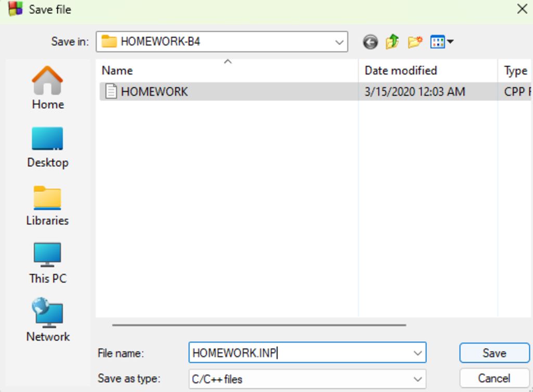
Task: Click the C/C++ files type text
Action: point(217,379)
